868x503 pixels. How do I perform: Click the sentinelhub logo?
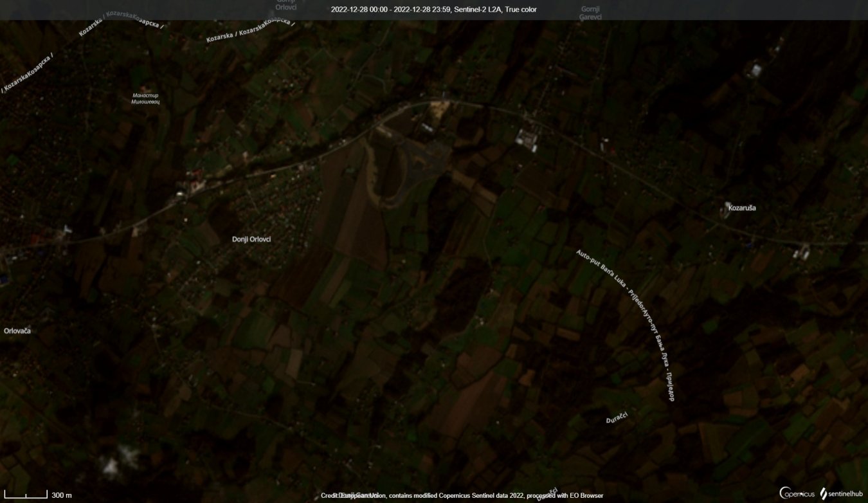pos(841,493)
